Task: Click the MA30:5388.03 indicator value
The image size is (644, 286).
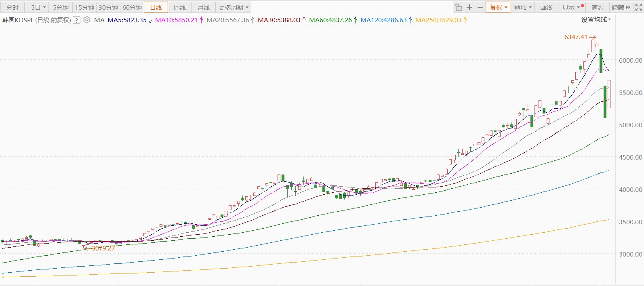Action: (x=279, y=20)
